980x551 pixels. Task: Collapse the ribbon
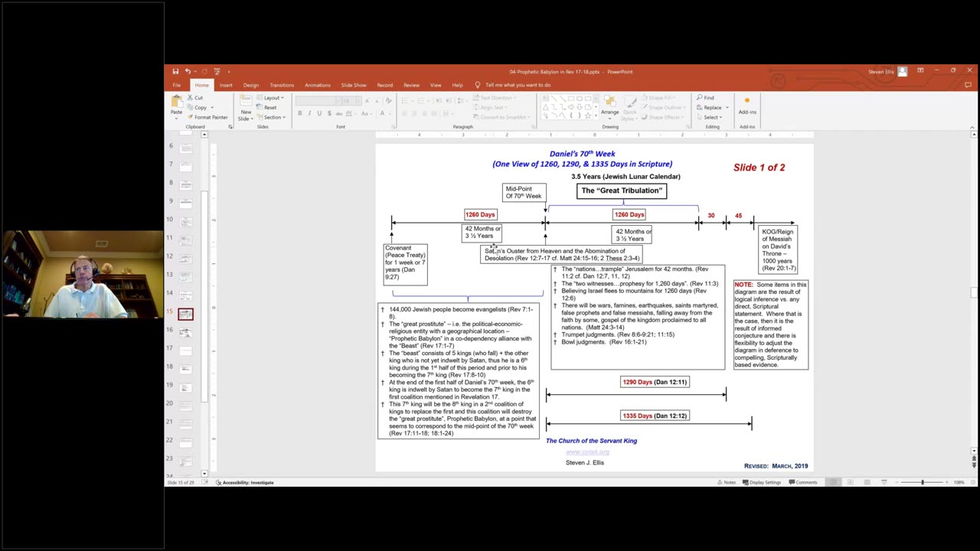972,126
